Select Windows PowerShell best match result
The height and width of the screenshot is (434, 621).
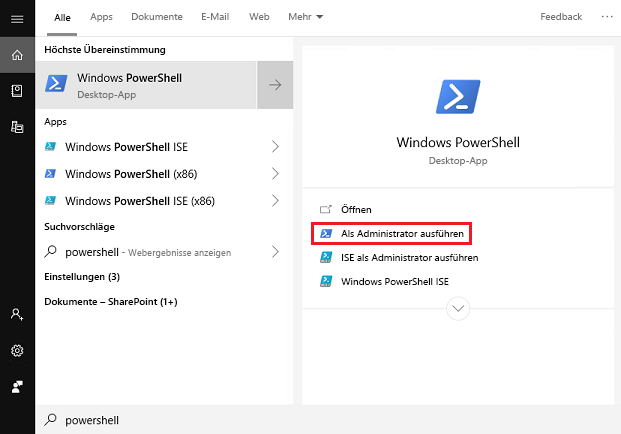(x=146, y=85)
